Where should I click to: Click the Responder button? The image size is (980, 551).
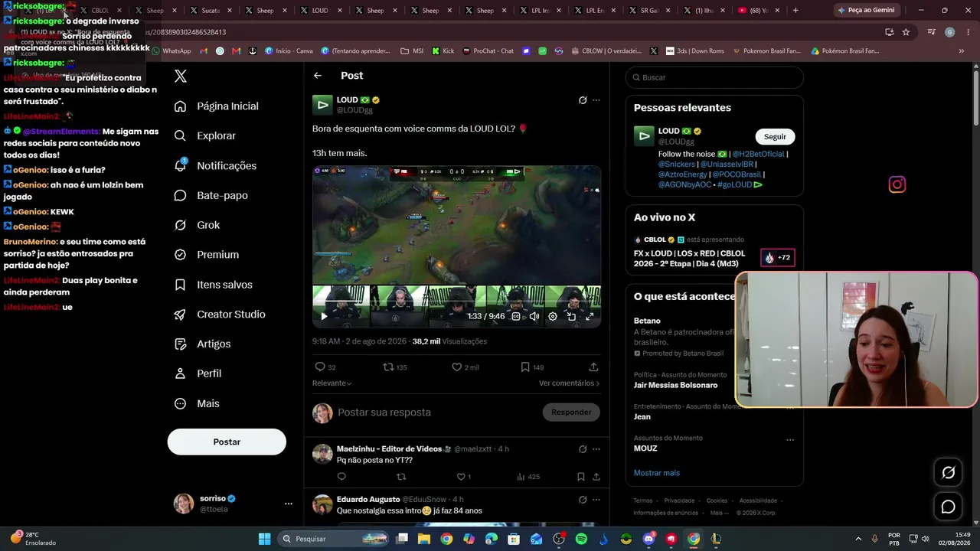click(x=571, y=412)
